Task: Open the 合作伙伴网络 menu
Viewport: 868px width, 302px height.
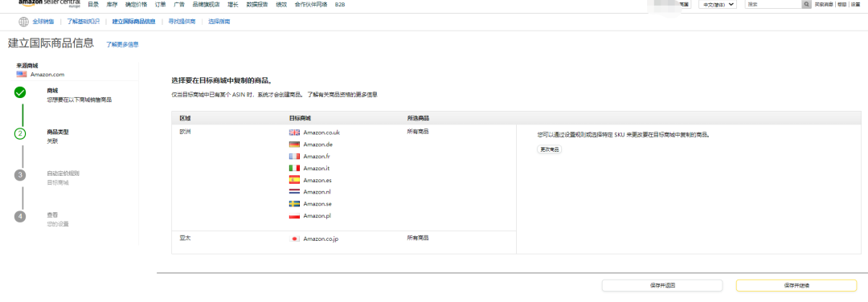Action: [311, 5]
